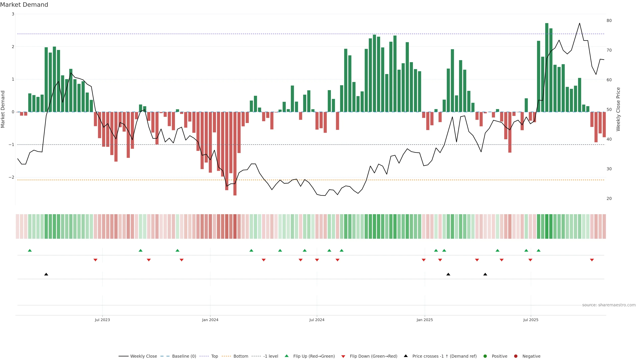Viewport: 644px width, 362px height.
Task: Click the leftmost black price-cross triangle marker
Action: click(46, 274)
